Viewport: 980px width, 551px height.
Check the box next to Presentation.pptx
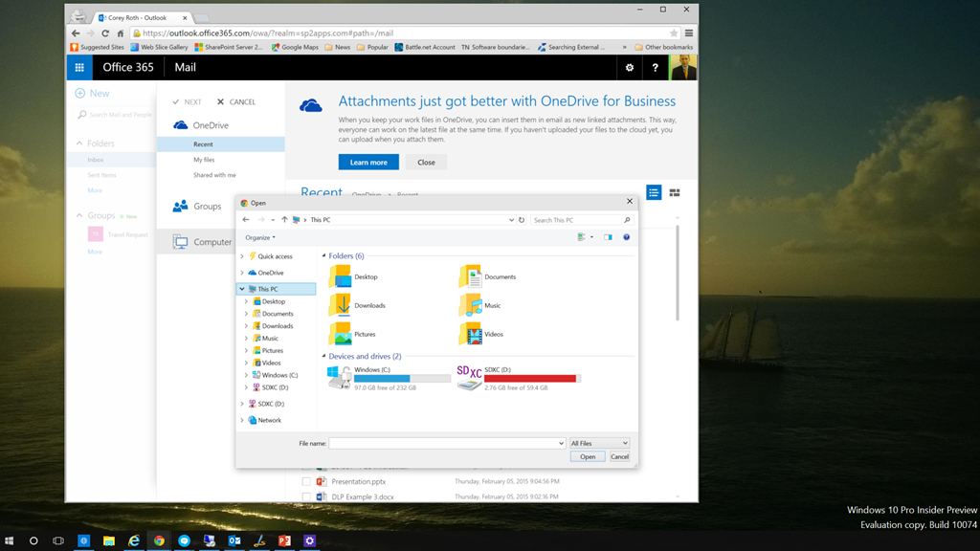tap(306, 482)
